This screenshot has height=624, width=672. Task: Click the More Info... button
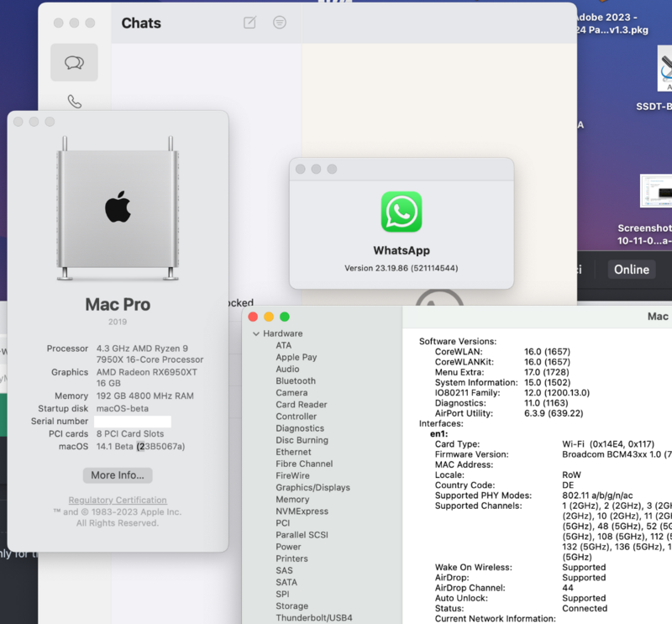coord(118,475)
